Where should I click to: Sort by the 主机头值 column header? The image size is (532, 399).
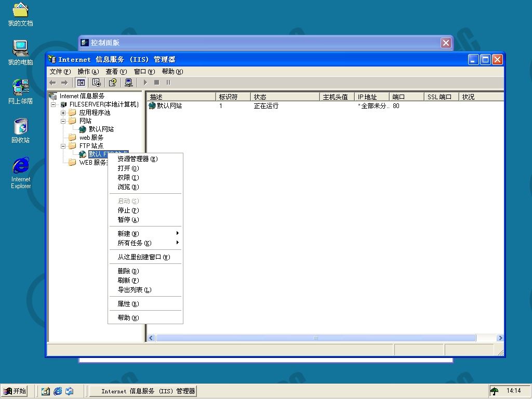(x=337, y=97)
